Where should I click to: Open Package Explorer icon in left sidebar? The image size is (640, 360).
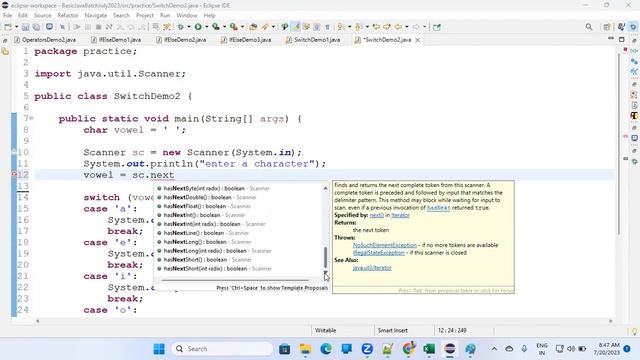point(5,51)
